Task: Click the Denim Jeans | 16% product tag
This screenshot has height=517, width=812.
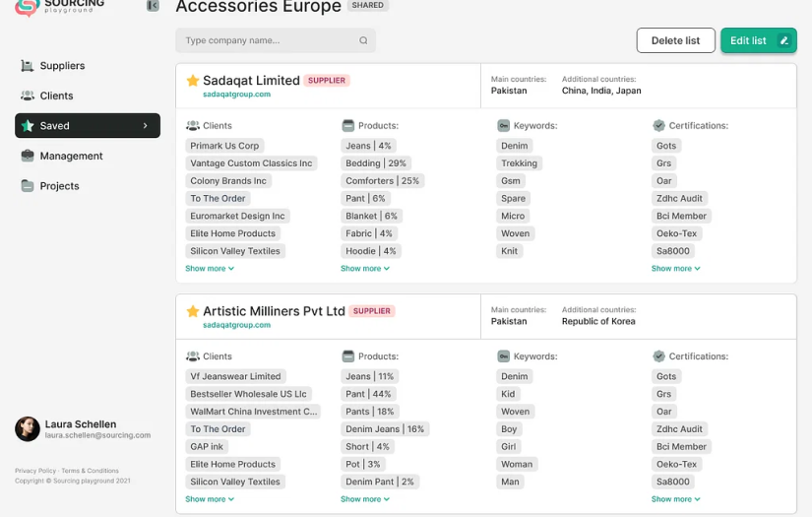Action: click(385, 429)
